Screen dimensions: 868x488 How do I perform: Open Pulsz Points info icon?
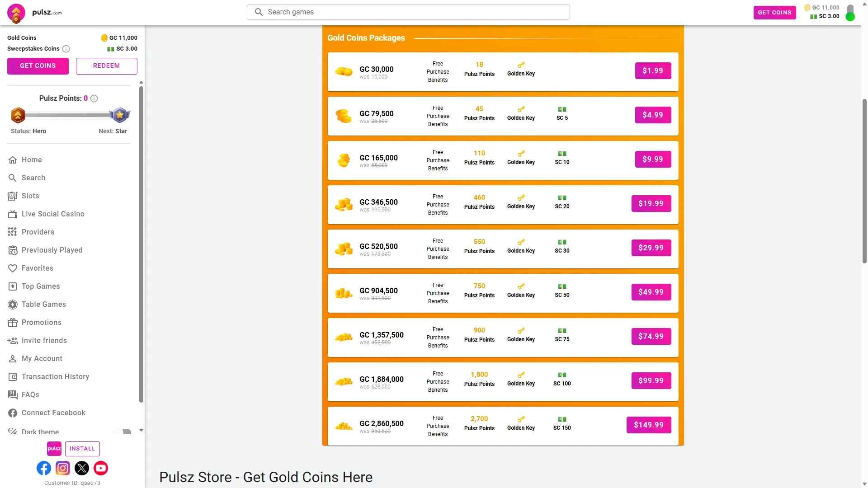(94, 99)
